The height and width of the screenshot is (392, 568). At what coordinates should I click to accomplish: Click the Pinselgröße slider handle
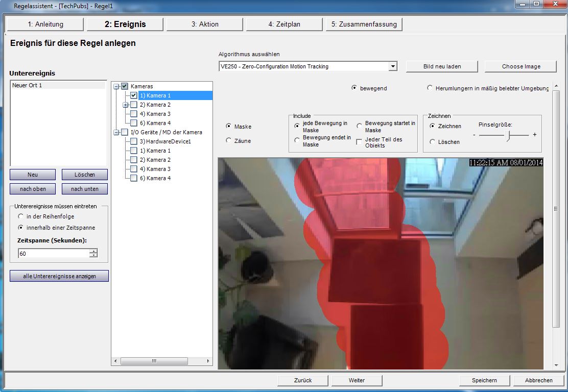tap(509, 135)
